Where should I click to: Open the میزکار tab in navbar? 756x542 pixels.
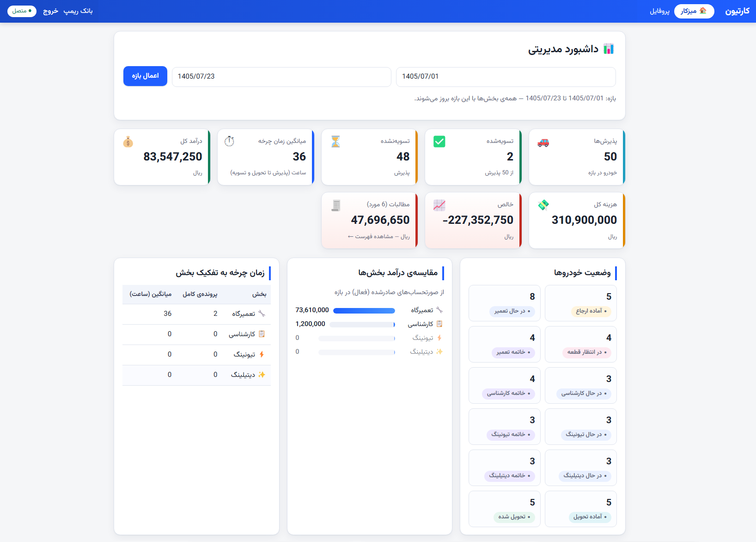click(x=694, y=11)
